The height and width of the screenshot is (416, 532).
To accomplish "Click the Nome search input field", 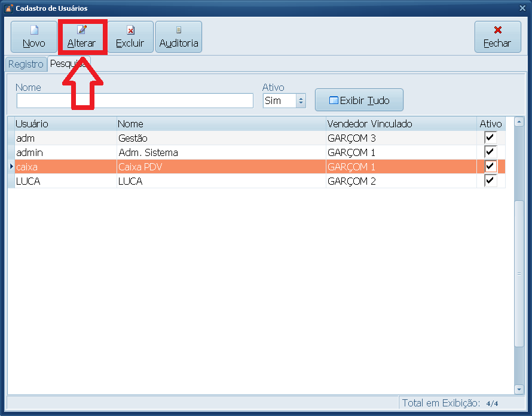I will [x=135, y=101].
